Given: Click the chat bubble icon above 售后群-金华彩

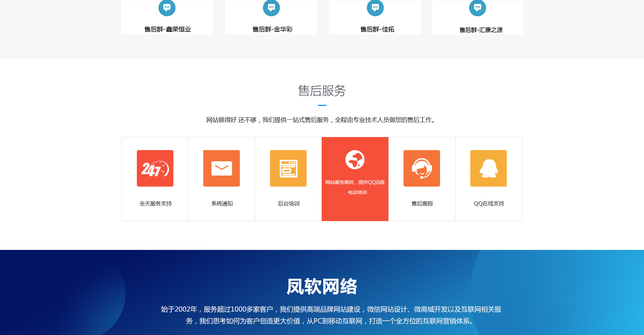Looking at the screenshot, I should click(271, 7).
